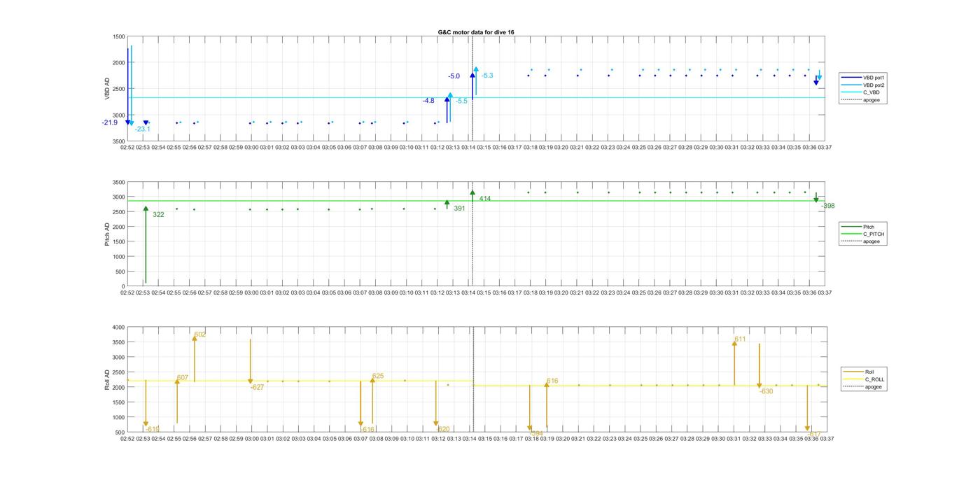Click the '-4.8' VBD data label
Image resolution: width=980 pixels, height=485 pixels.
pyautogui.click(x=428, y=101)
